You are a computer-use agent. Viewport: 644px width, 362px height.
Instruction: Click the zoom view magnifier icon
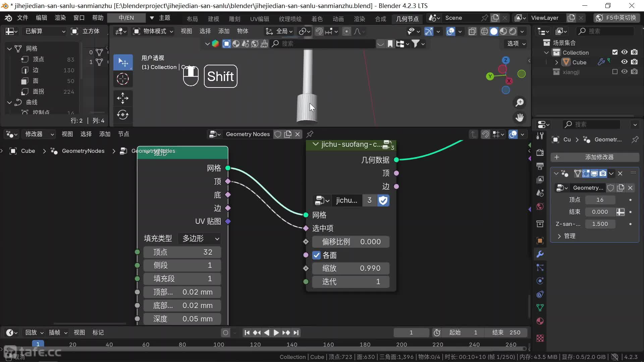pos(520,103)
